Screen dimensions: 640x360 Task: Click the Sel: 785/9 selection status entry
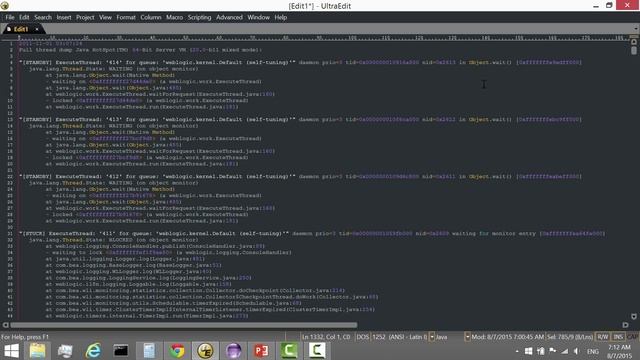coord(570,337)
